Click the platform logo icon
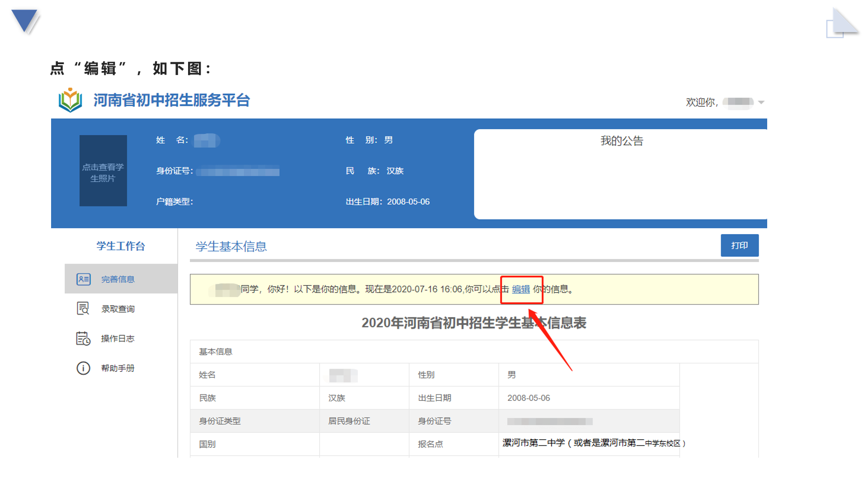The height and width of the screenshot is (488, 868). click(70, 100)
